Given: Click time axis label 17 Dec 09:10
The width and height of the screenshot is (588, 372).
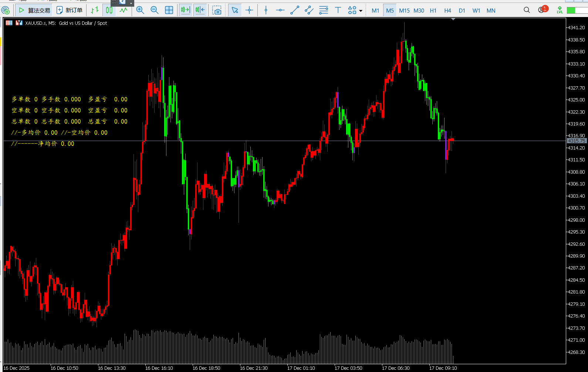Looking at the screenshot, I should 443,368.
